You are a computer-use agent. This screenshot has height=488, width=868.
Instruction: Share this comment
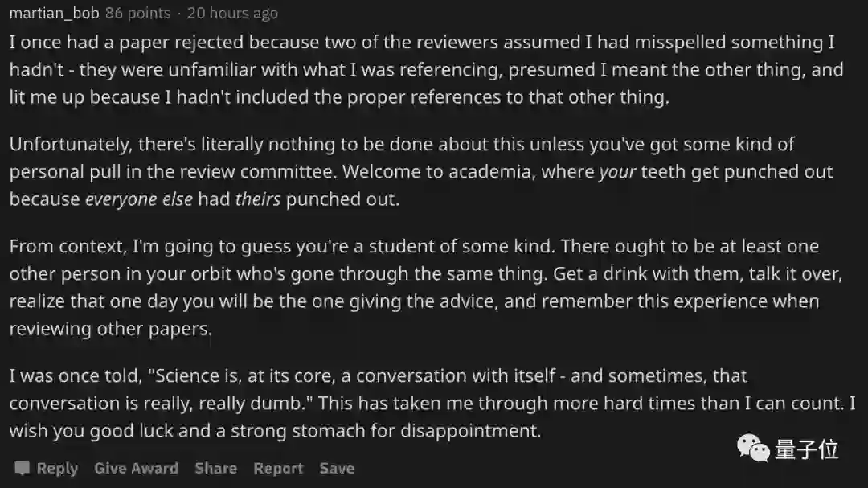point(215,468)
